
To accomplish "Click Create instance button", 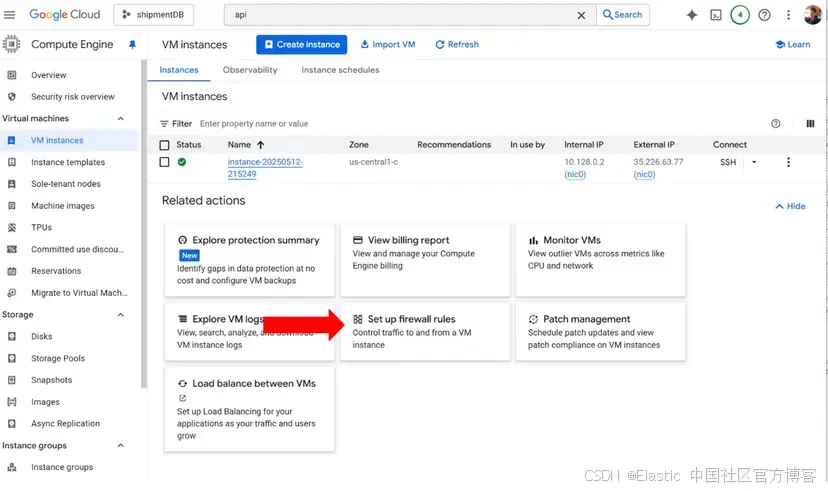I will click(302, 44).
